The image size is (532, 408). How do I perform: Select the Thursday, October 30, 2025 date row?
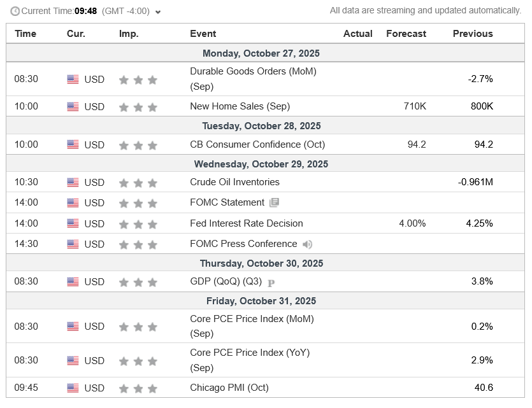point(265,264)
